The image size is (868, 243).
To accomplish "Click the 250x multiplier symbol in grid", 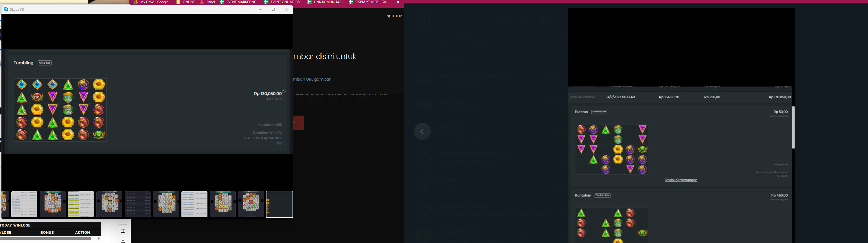I will click(x=37, y=97).
